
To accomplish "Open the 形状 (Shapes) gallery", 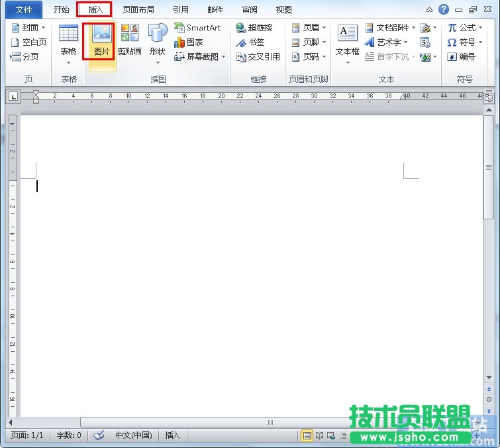I will [158, 43].
